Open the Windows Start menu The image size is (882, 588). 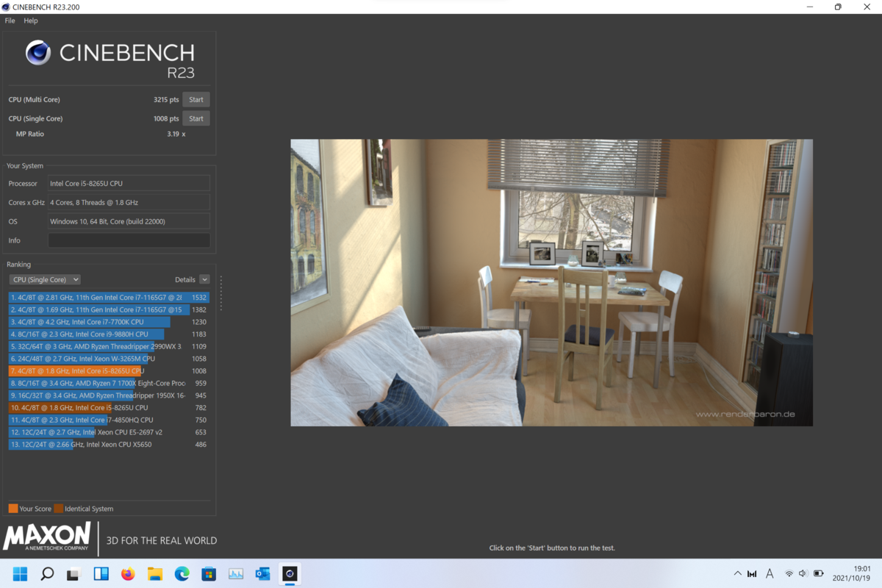click(x=21, y=573)
